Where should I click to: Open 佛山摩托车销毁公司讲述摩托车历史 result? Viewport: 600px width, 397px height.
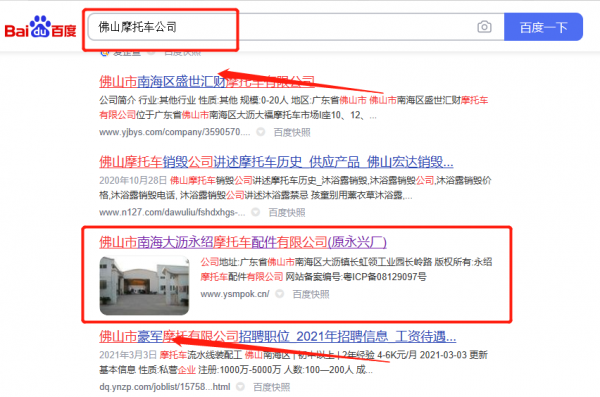pyautogui.click(x=276, y=162)
